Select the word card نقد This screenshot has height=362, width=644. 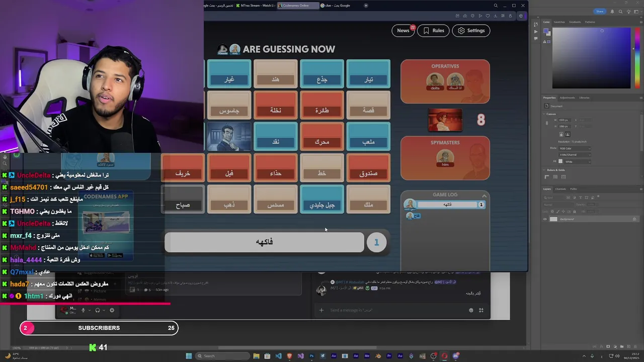(275, 137)
